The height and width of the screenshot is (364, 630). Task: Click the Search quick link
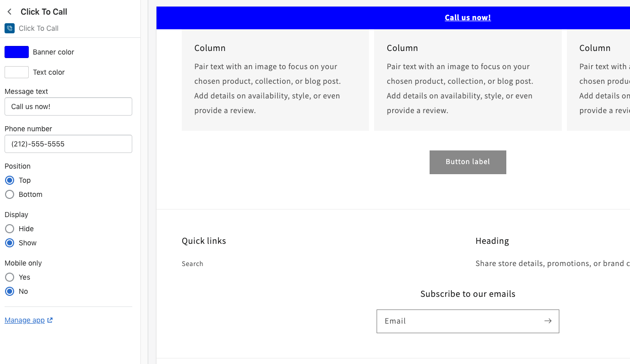192,264
